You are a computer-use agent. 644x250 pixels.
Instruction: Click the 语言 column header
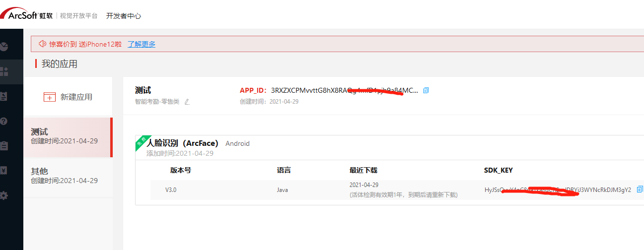pos(284,170)
